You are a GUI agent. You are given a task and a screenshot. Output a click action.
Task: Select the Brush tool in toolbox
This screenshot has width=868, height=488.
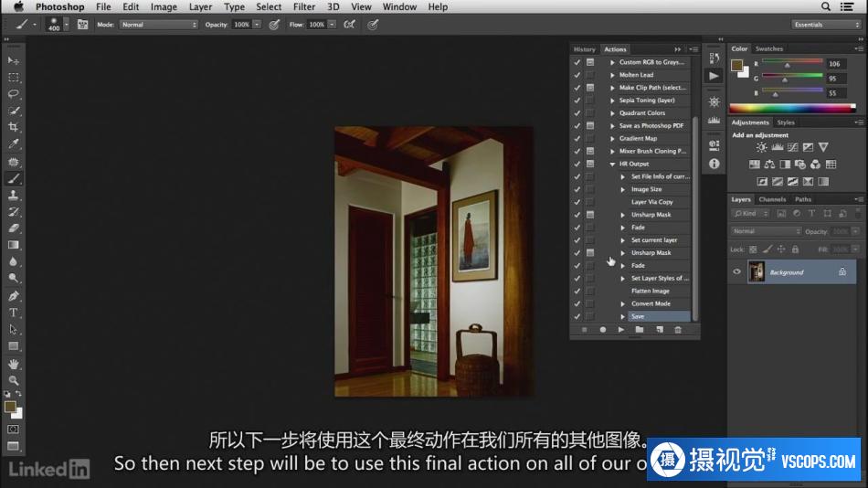click(x=14, y=179)
